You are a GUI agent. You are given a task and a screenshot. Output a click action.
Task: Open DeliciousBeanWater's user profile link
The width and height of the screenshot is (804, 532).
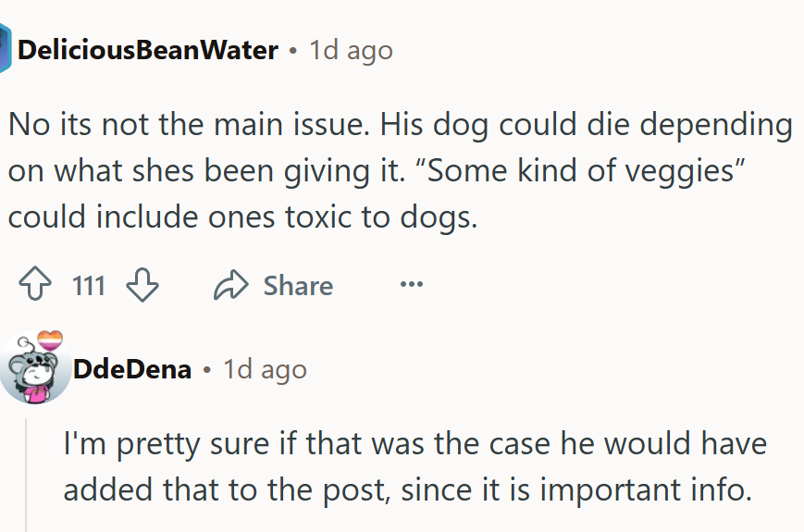pyautogui.click(x=147, y=50)
